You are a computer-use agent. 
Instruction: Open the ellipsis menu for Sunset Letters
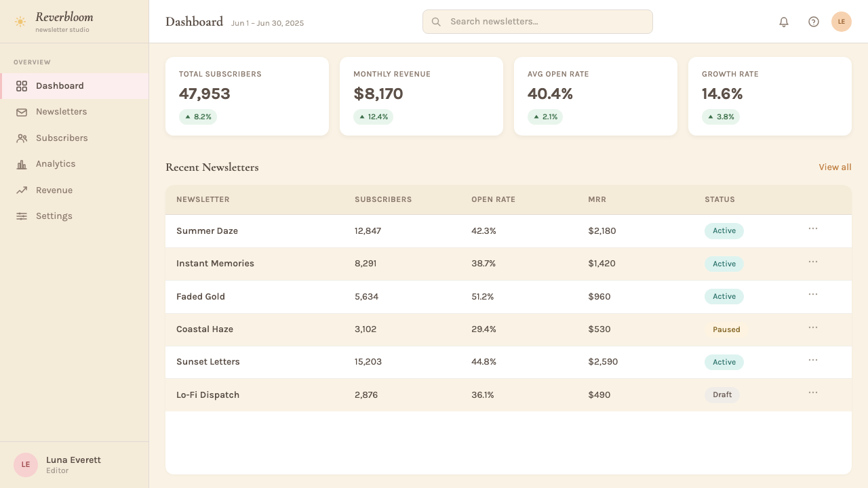coord(813,360)
